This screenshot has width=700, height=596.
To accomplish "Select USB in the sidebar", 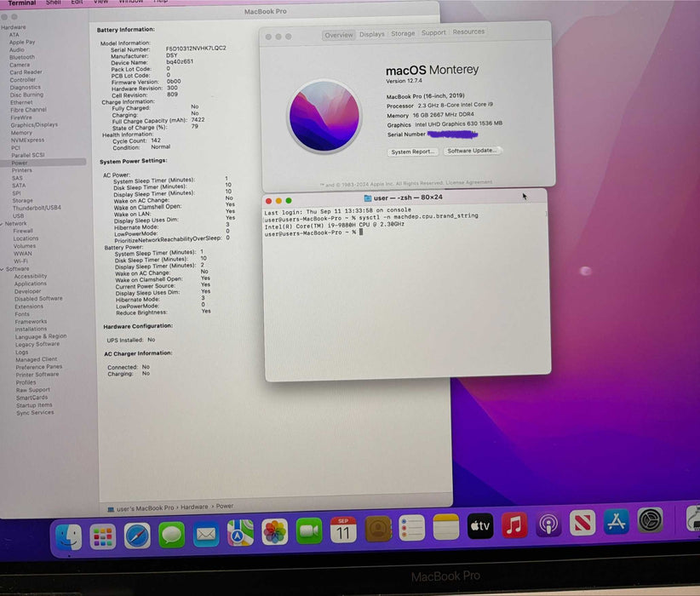I will (18, 215).
